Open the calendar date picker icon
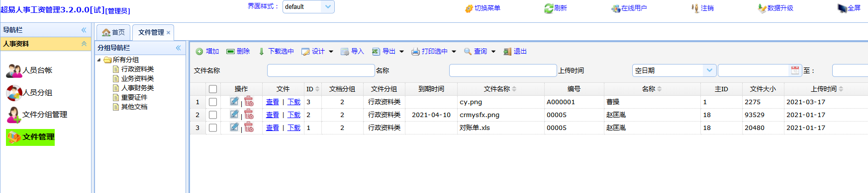The height and width of the screenshot is (193, 868). (795, 70)
